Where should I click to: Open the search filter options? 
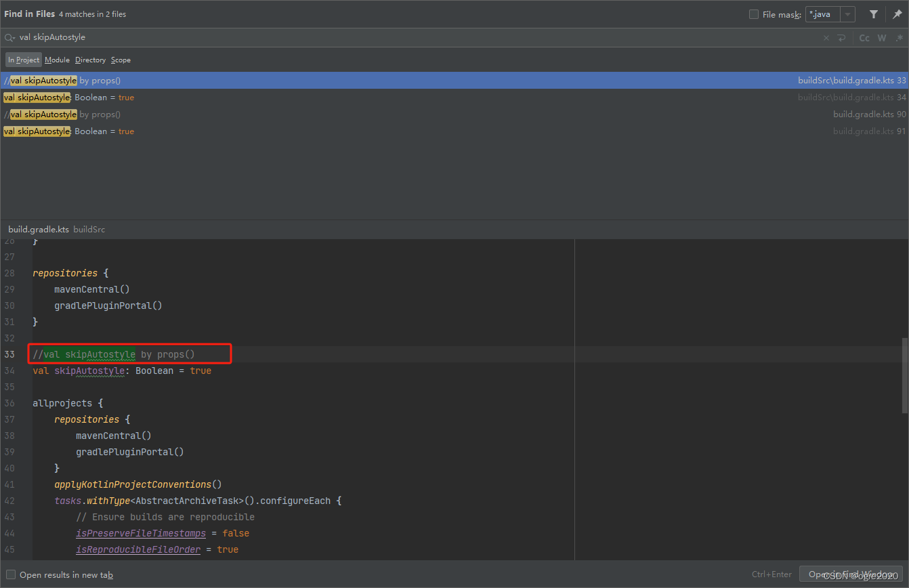(x=874, y=14)
